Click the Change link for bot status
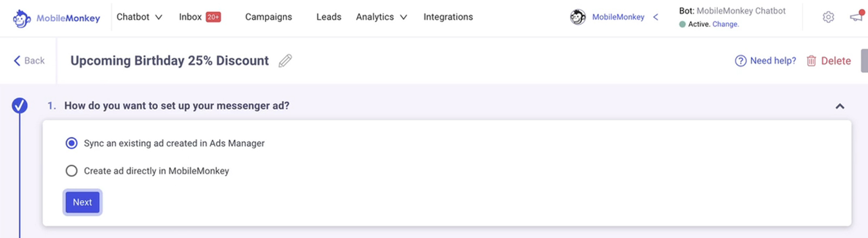This screenshot has width=868, height=238. [x=725, y=24]
